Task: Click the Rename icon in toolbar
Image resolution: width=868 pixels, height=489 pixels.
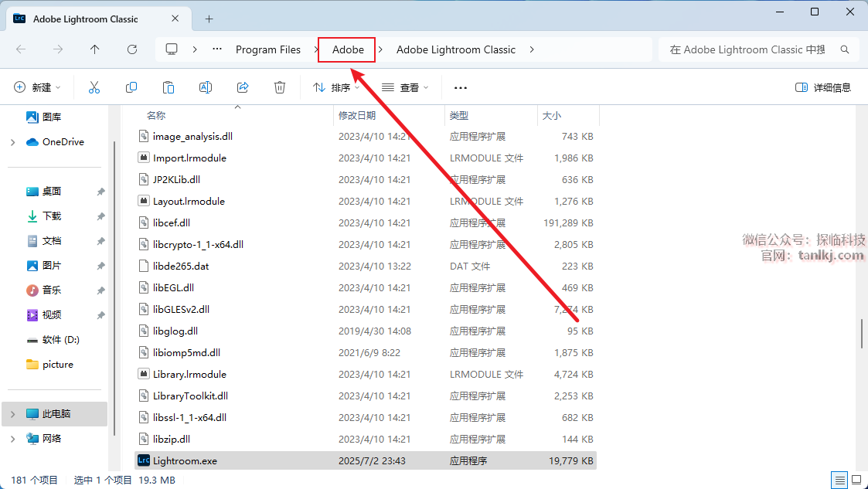Action: click(206, 87)
